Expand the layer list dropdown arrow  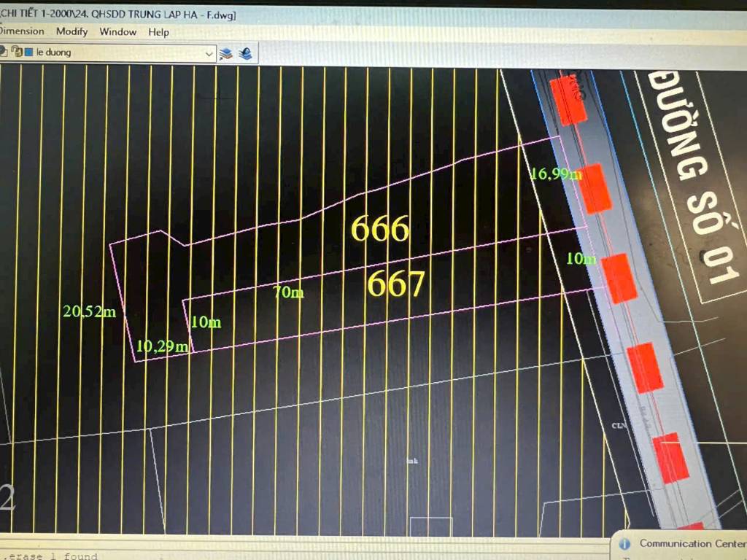[x=209, y=53]
